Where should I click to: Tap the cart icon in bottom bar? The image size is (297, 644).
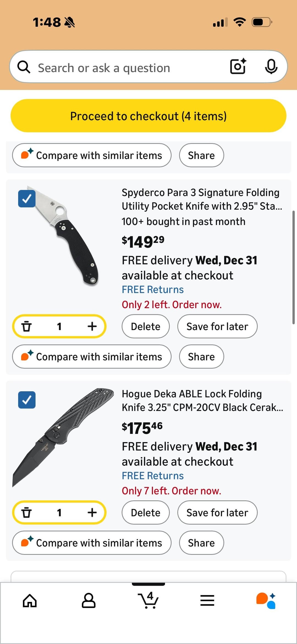pos(148,600)
